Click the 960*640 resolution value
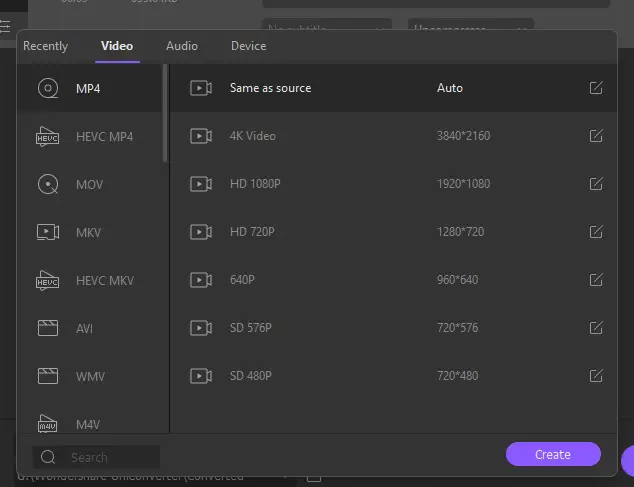Screen dimensions: 634x487 (457, 279)
